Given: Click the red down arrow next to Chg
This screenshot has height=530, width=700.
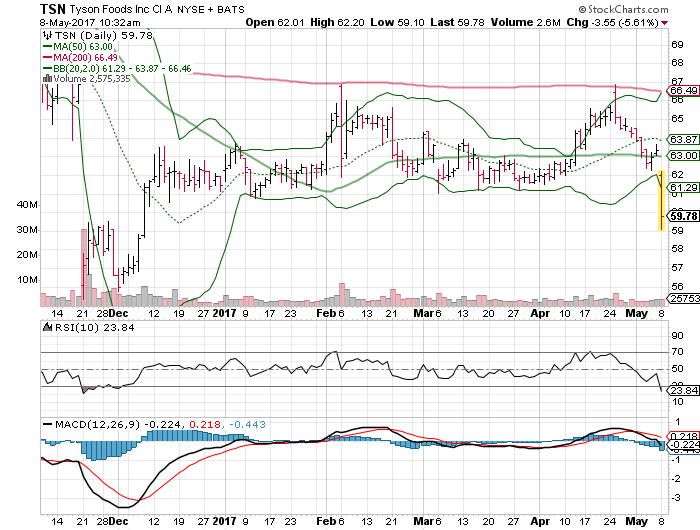Looking at the screenshot, I should coord(665,23).
